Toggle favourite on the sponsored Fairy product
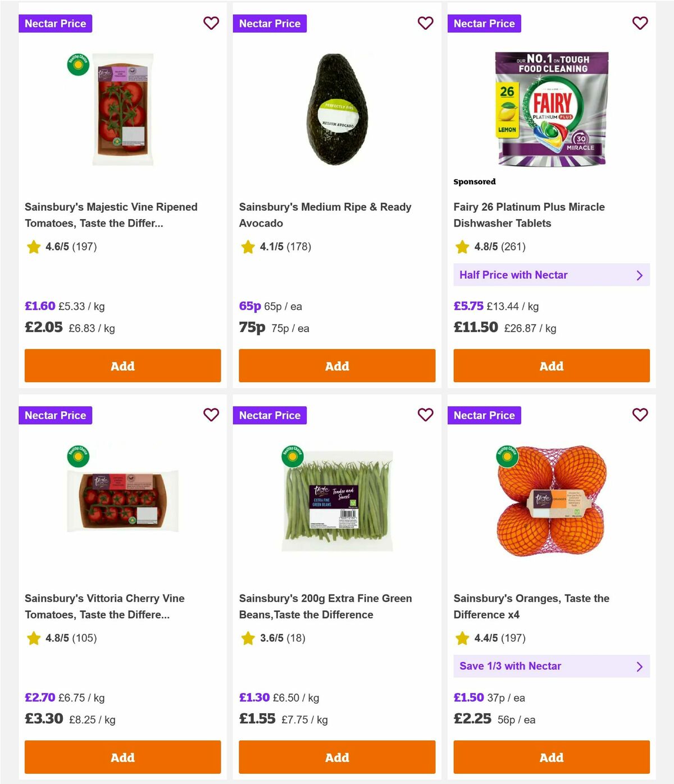Viewport: 674px width, 784px height. [640, 23]
